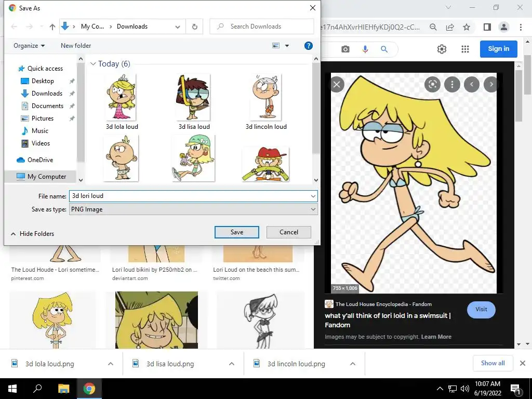Click the Visit button

(x=481, y=310)
